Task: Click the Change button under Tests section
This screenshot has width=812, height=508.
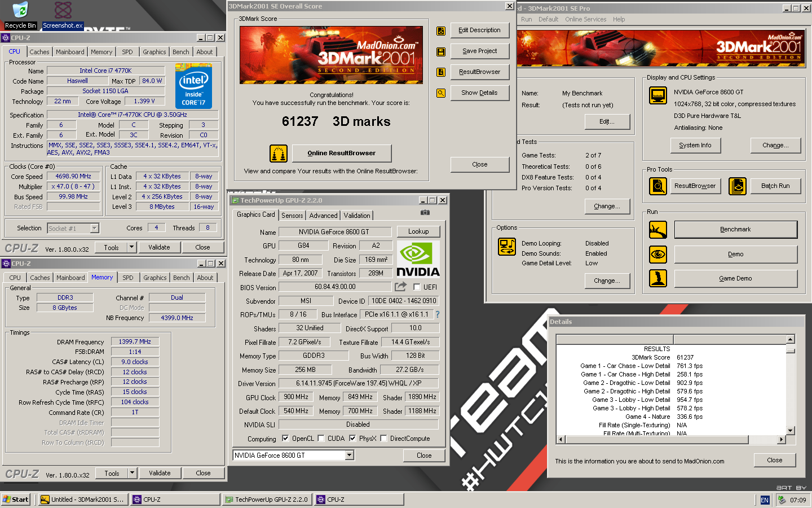Action: tap(607, 206)
